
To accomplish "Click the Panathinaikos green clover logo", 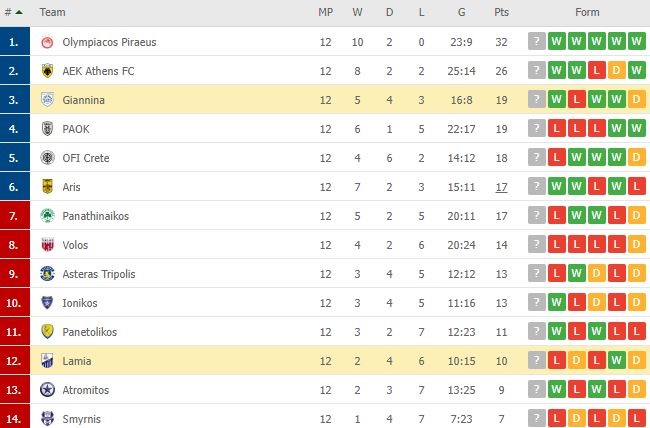I will [x=47, y=216].
